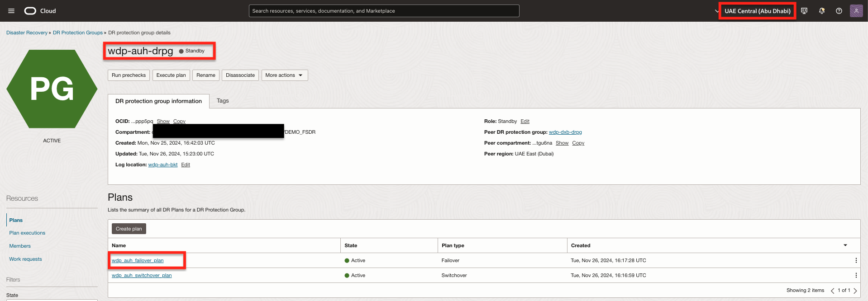Open the Cloud Shell developer tools icon

point(804,11)
